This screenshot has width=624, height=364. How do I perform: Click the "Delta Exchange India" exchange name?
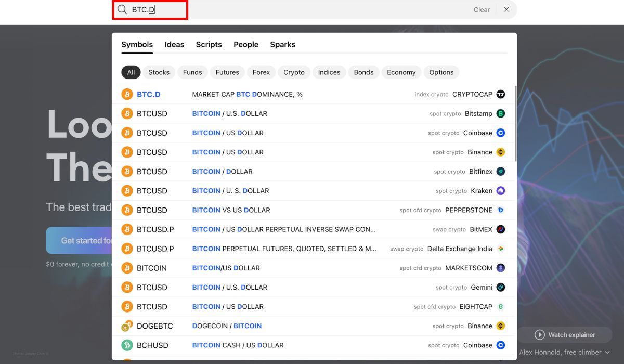[x=460, y=249]
